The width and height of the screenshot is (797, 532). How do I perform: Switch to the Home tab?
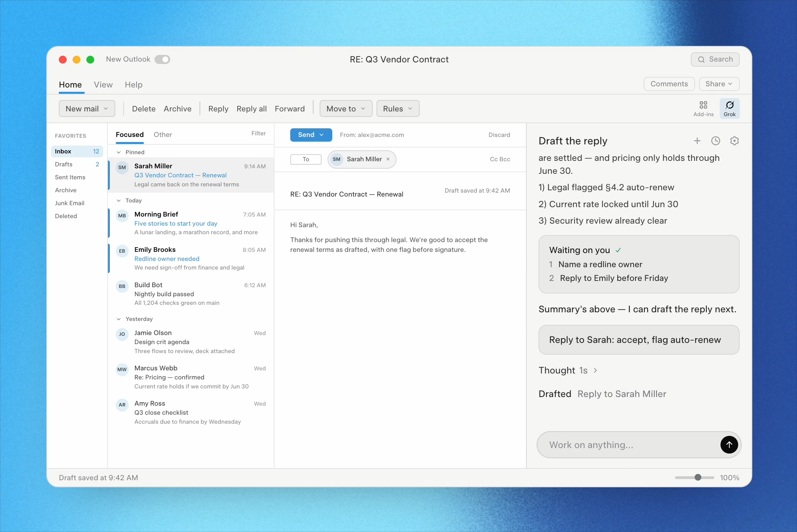click(71, 85)
